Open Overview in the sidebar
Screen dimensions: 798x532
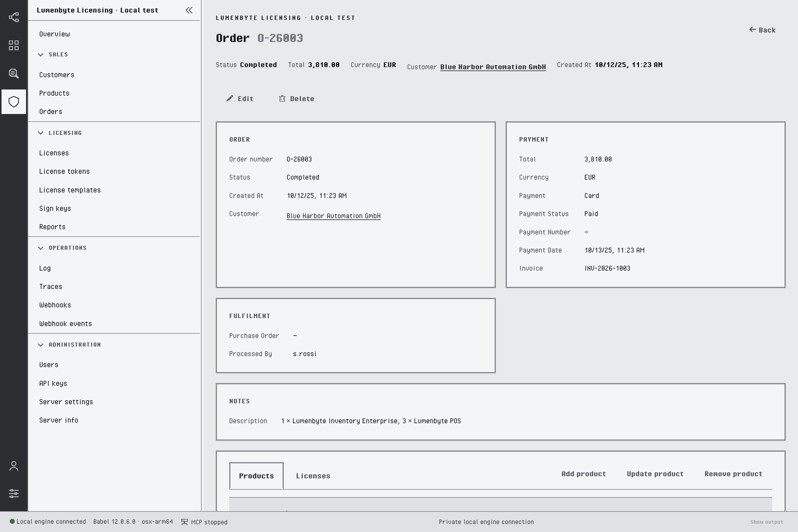[55, 34]
